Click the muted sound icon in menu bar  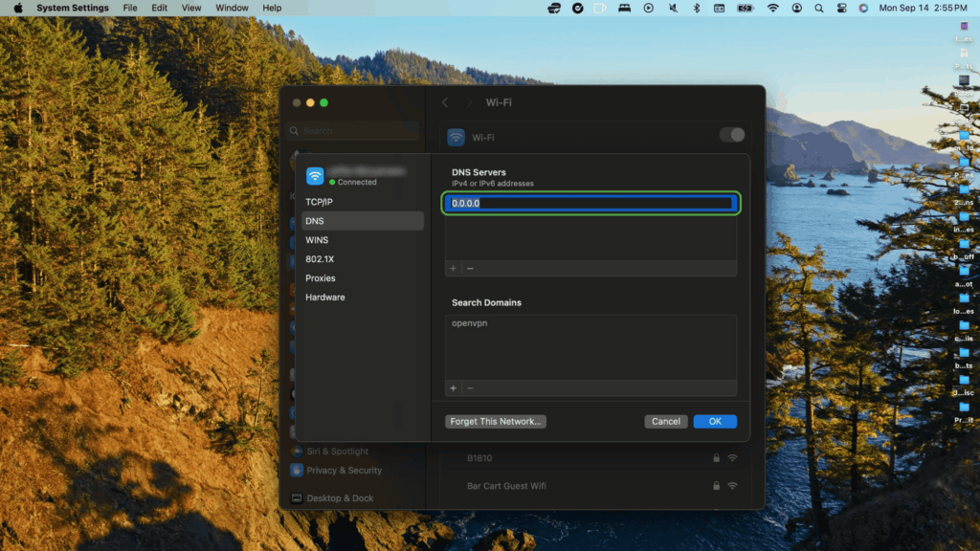coord(673,8)
